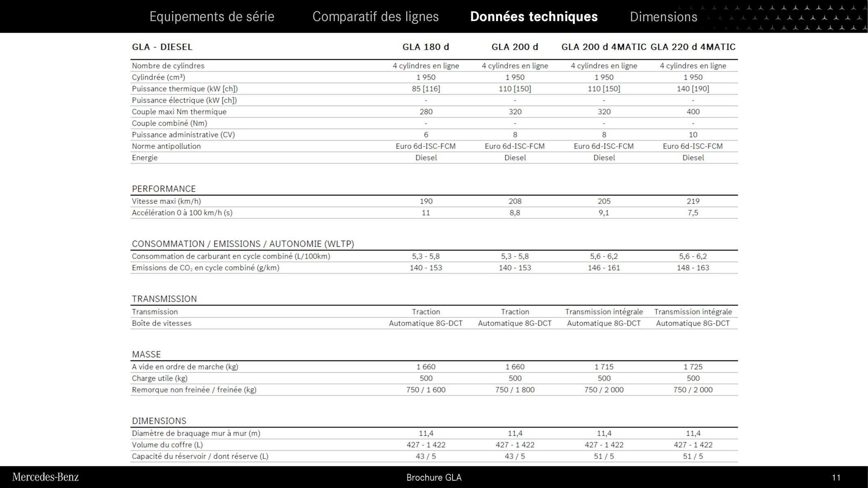This screenshot has width=868, height=488.
Task: Click the 280 torque value
Action: click(426, 111)
